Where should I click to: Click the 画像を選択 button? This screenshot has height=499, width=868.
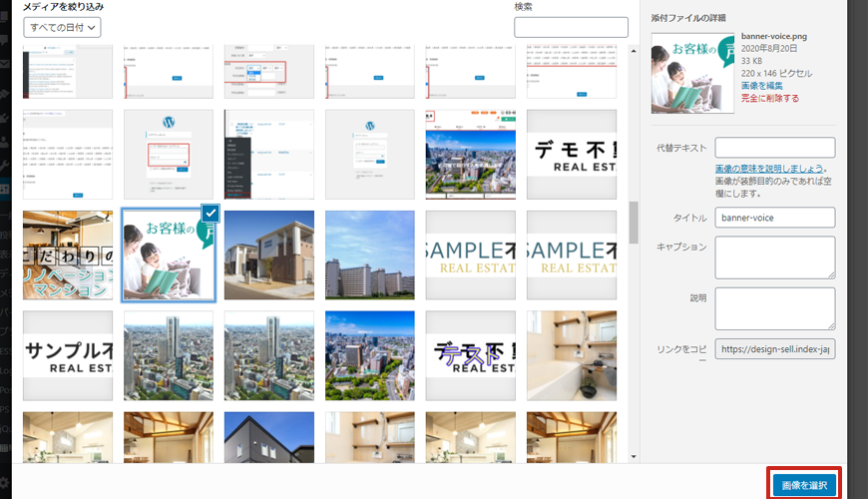(804, 485)
